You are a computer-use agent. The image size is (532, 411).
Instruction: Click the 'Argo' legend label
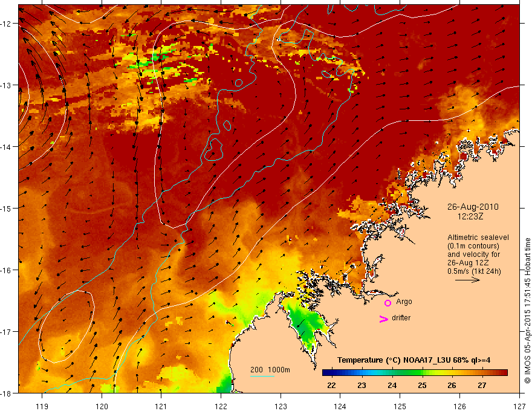(404, 302)
